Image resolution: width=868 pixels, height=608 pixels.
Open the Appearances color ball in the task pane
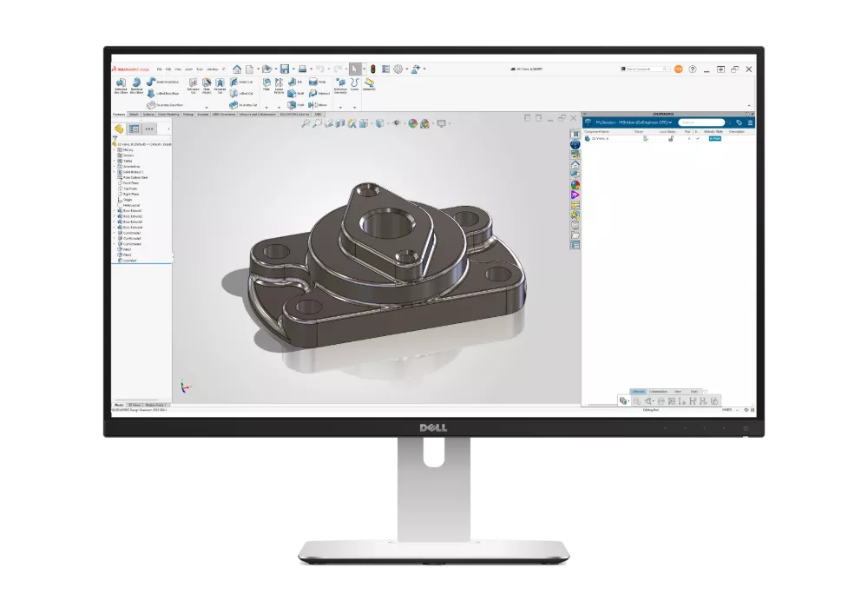pos(575,185)
